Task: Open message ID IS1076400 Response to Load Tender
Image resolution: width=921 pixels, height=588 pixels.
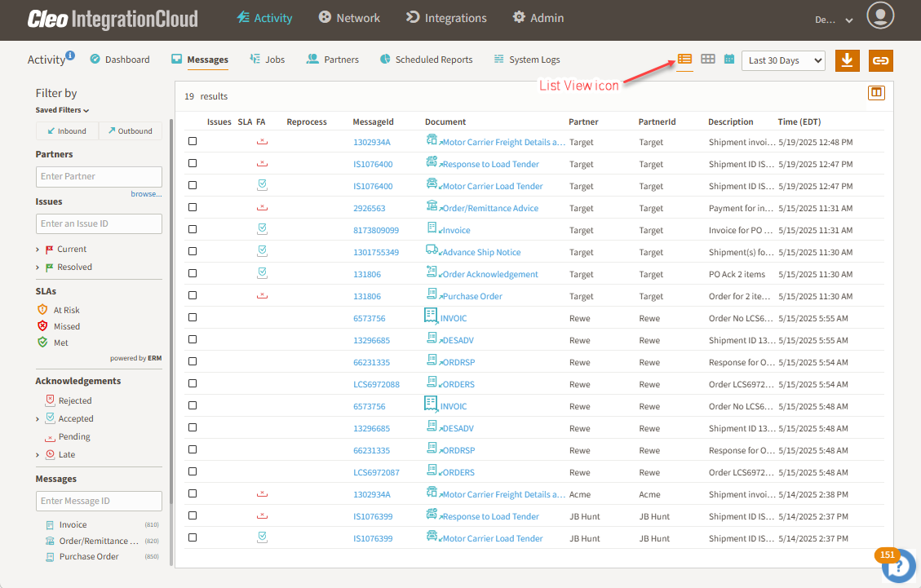Action: (x=373, y=164)
